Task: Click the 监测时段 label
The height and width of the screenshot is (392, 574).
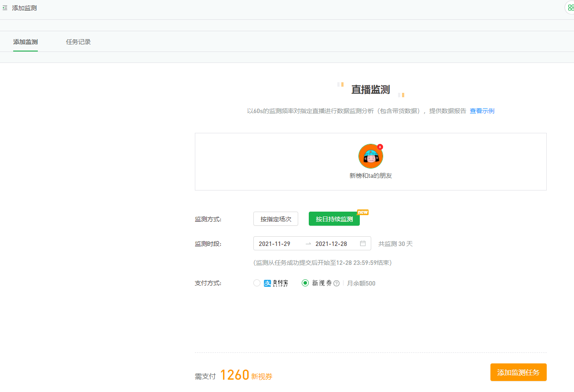Action: (208, 244)
